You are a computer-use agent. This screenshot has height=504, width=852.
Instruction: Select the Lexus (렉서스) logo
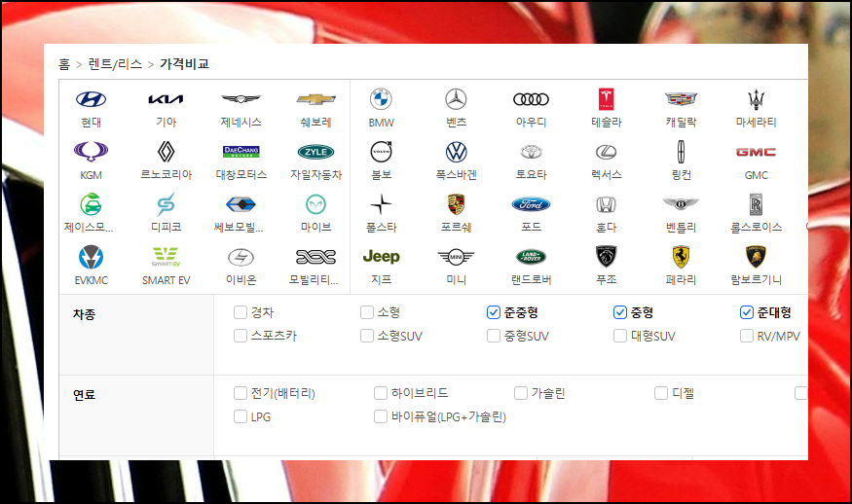(x=606, y=152)
